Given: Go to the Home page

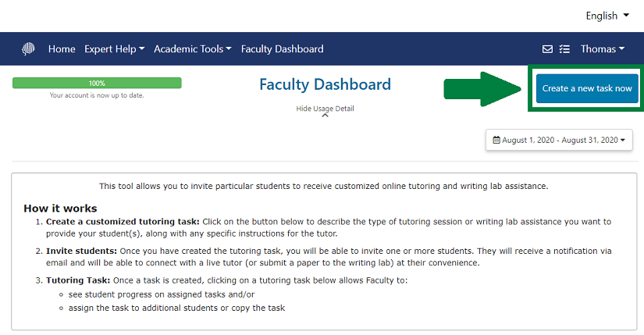Looking at the screenshot, I should tap(62, 49).
